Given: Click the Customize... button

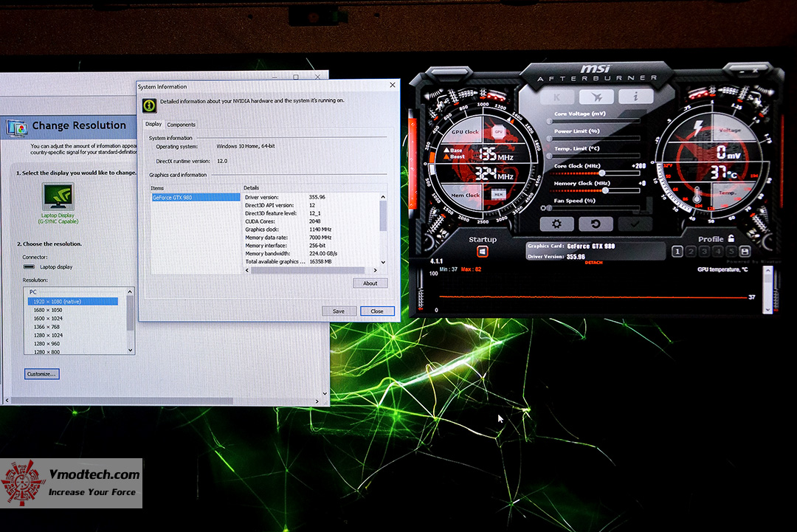Looking at the screenshot, I should coord(41,374).
